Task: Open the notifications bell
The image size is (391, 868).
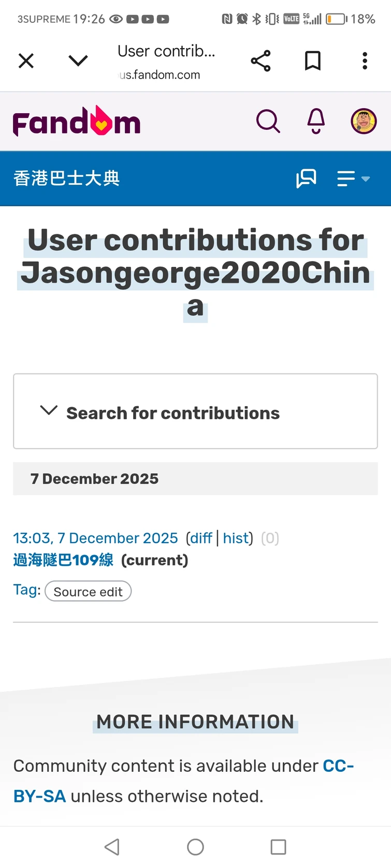Action: [x=316, y=122]
